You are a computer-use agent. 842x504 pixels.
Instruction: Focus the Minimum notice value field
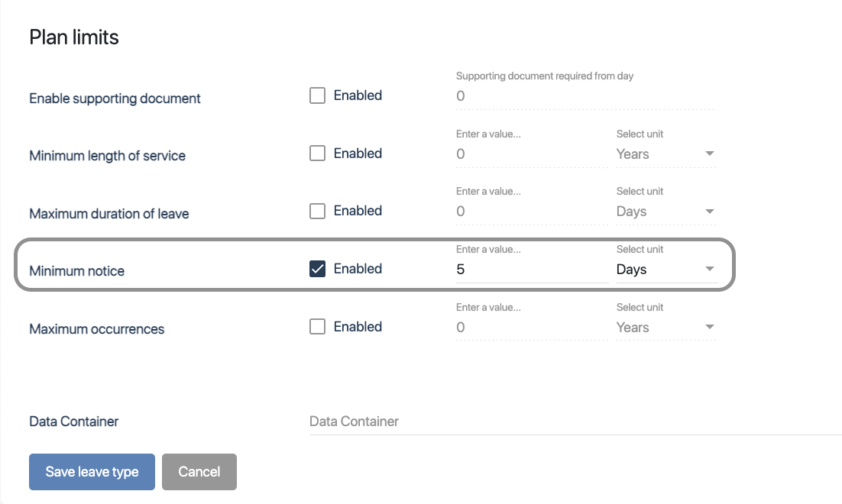(x=532, y=270)
